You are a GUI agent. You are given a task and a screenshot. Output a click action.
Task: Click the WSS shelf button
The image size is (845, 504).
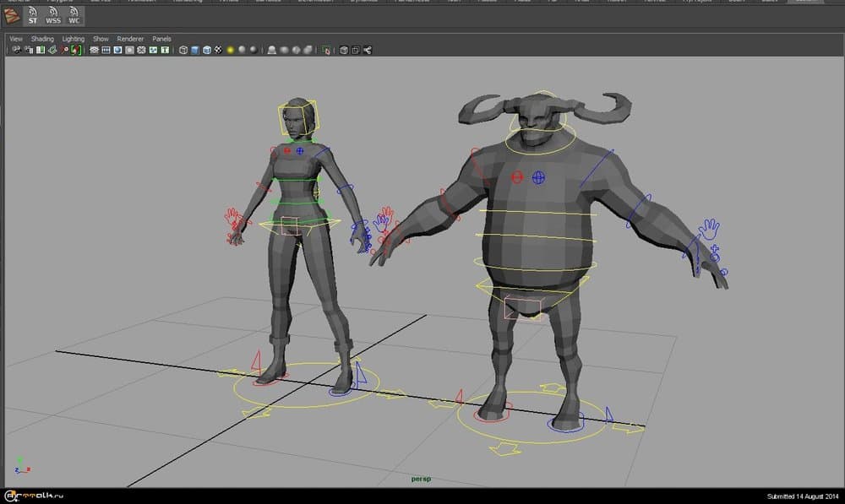pos(52,14)
